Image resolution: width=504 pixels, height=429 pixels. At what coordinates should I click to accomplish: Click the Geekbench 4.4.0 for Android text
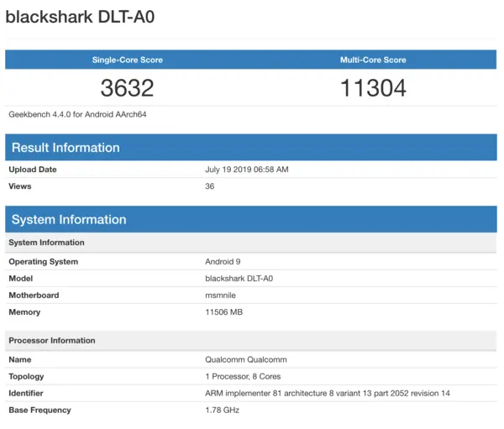(x=71, y=114)
